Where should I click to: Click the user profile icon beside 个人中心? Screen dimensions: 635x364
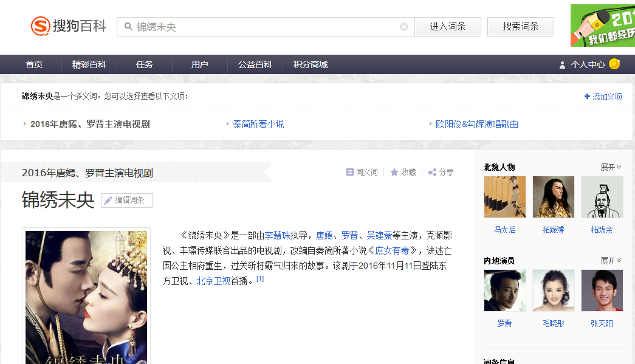[x=562, y=65]
